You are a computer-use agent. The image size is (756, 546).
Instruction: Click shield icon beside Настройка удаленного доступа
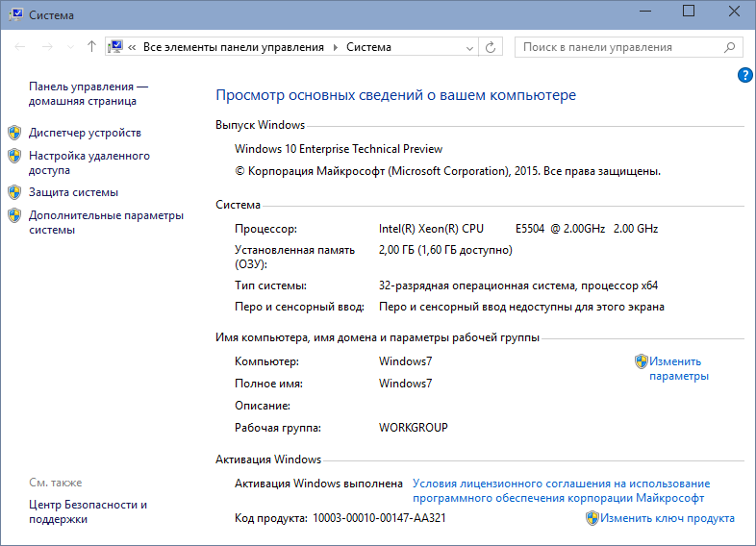coord(14,156)
